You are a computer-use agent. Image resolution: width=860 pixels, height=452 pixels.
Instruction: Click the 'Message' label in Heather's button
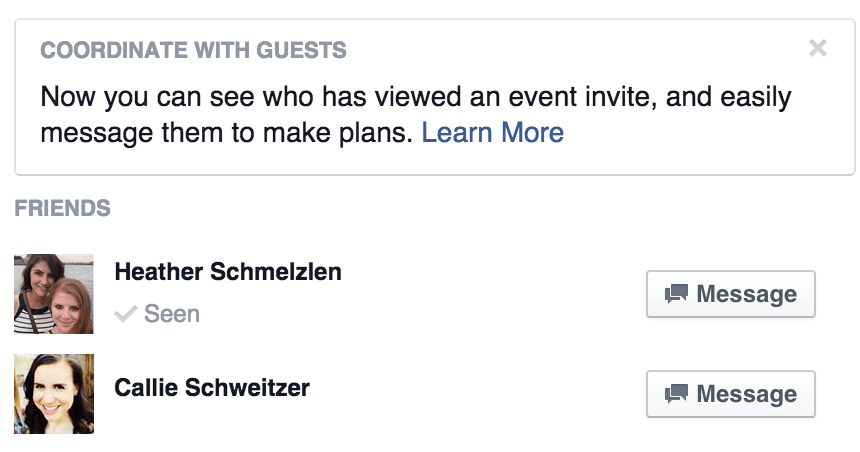(746, 294)
